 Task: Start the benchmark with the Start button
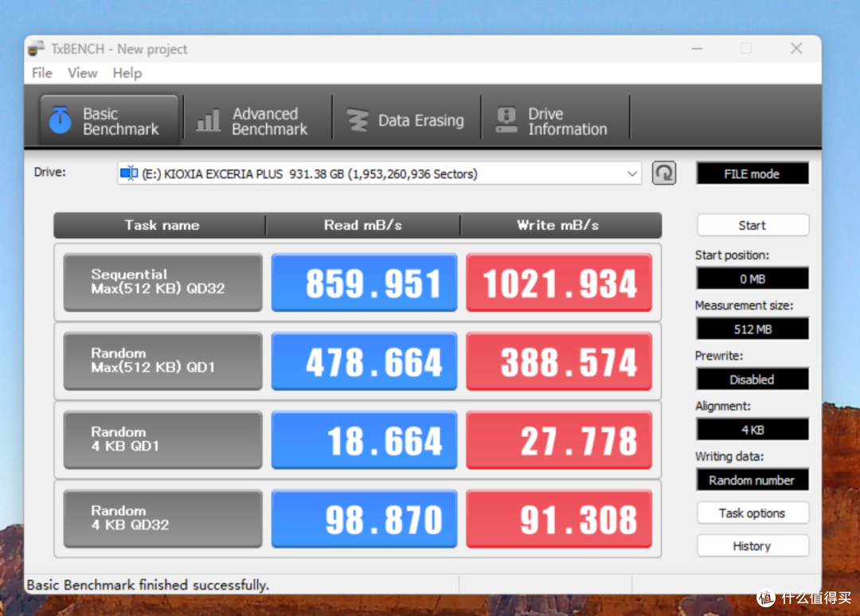coord(752,225)
